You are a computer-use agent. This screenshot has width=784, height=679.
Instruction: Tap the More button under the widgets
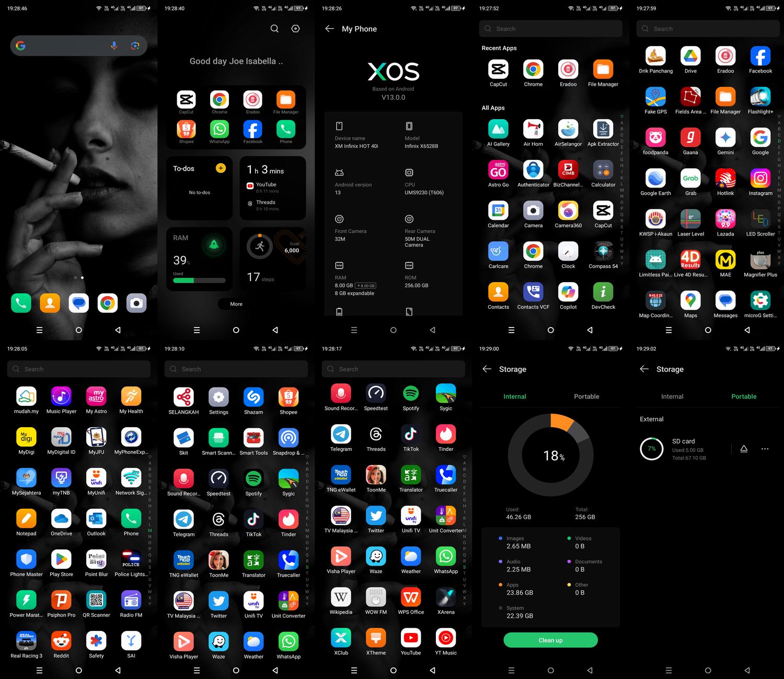236,304
